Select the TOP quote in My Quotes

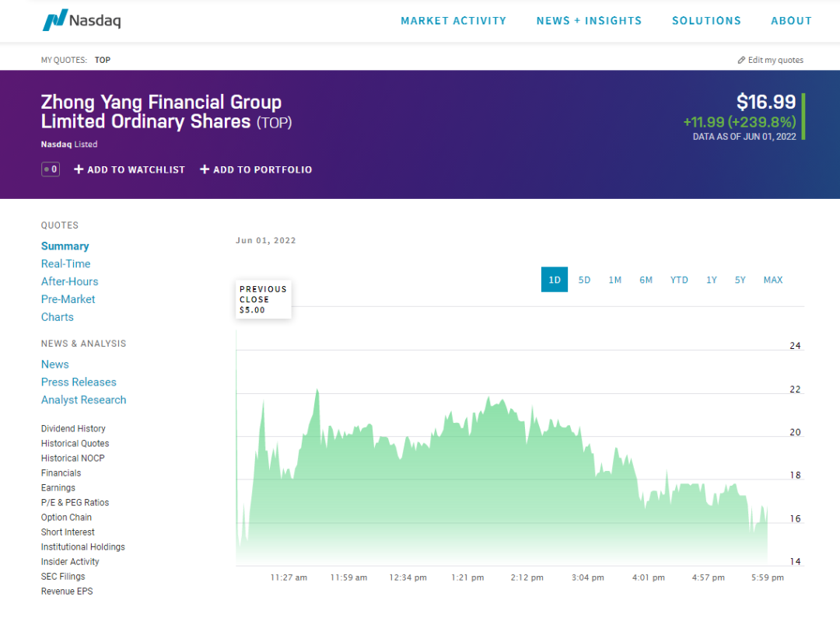(103, 60)
